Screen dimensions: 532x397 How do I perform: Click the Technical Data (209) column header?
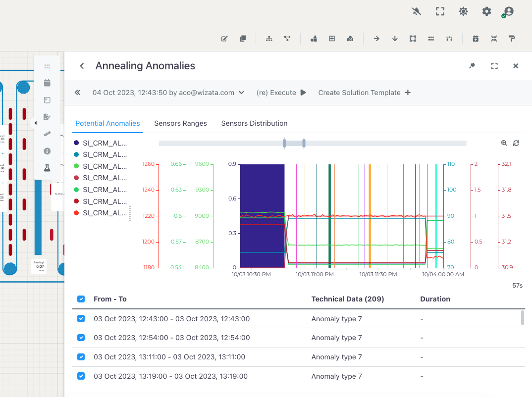pos(348,299)
